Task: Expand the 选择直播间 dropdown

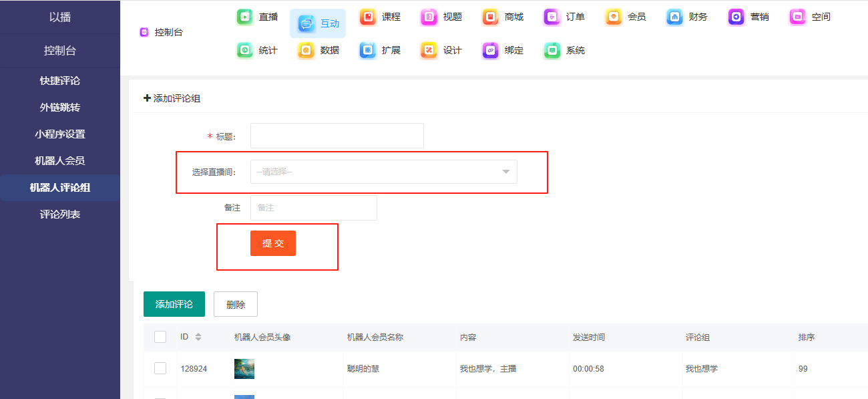Action: click(383, 172)
